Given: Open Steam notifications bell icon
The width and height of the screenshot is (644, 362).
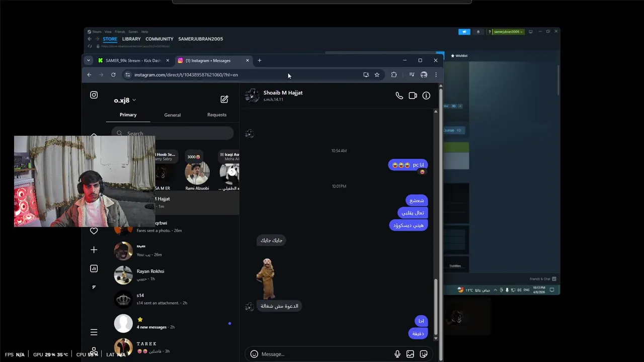Looking at the screenshot, I should (478, 32).
